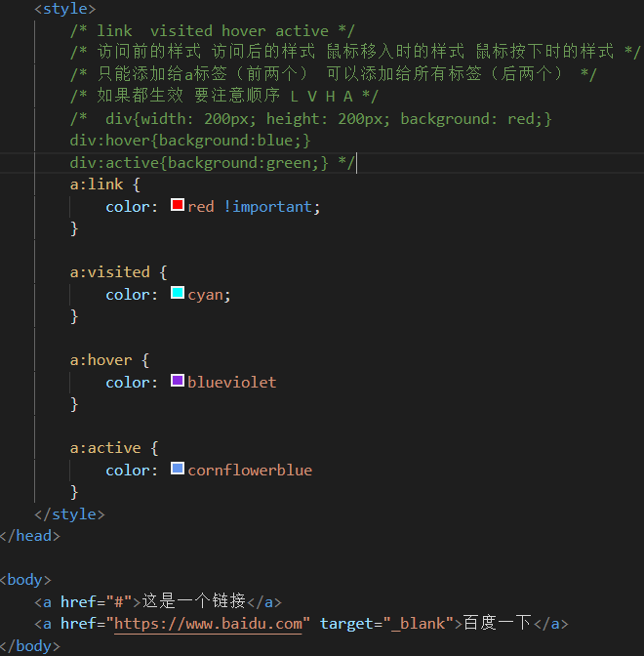
Task: Click the div:active{background:green;} line
Action: click(x=213, y=163)
